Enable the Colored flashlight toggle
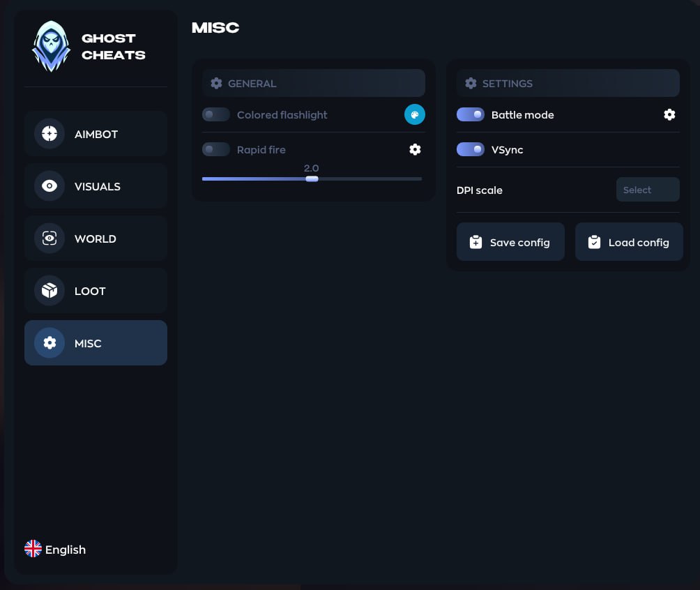This screenshot has width=700, height=590. coord(216,115)
